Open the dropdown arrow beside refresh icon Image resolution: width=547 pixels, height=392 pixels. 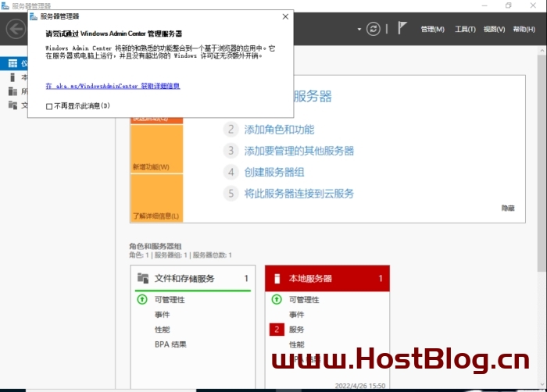click(359, 30)
